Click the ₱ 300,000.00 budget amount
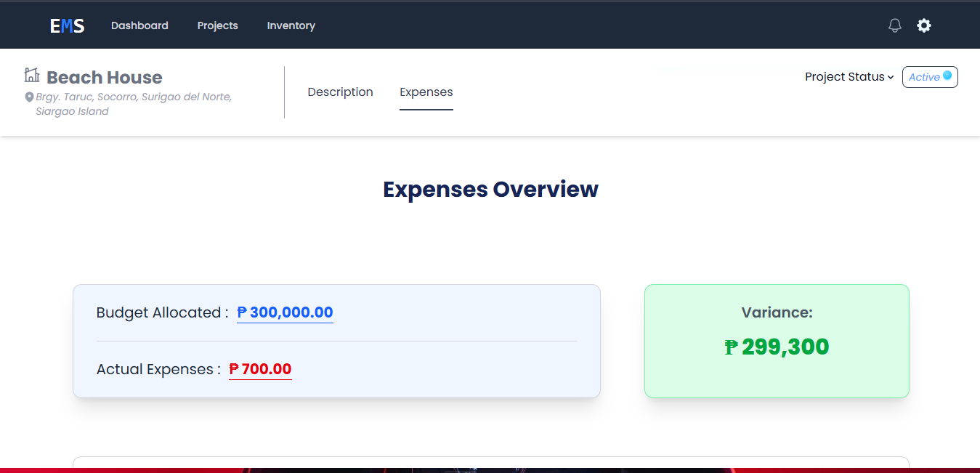Viewport: 980px width, 473px height. coord(285,312)
